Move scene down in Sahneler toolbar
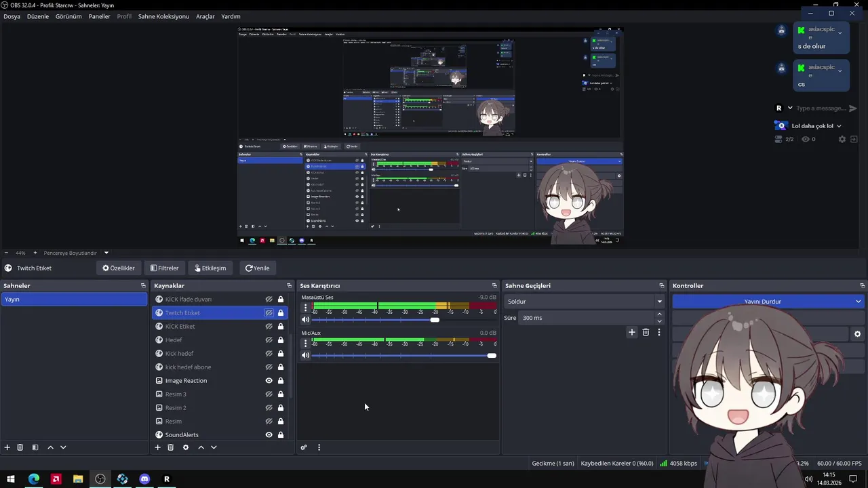Screen dimensions: 868x488 63,447
